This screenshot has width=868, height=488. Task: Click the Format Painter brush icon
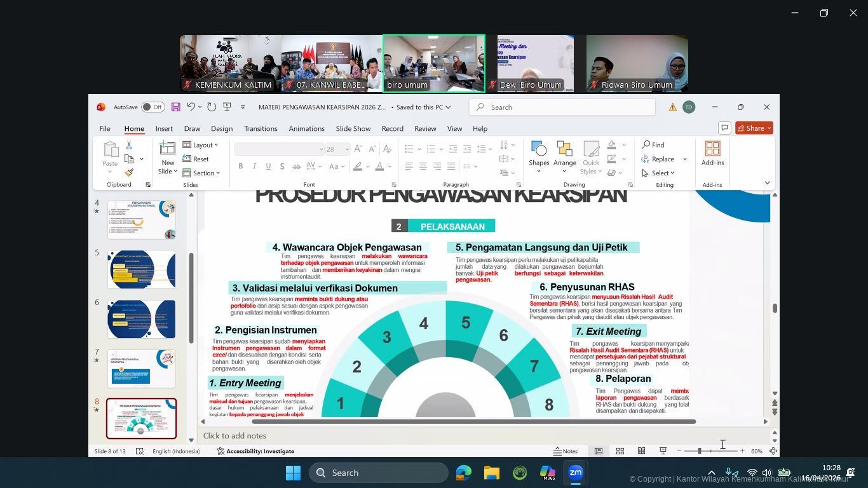(129, 173)
